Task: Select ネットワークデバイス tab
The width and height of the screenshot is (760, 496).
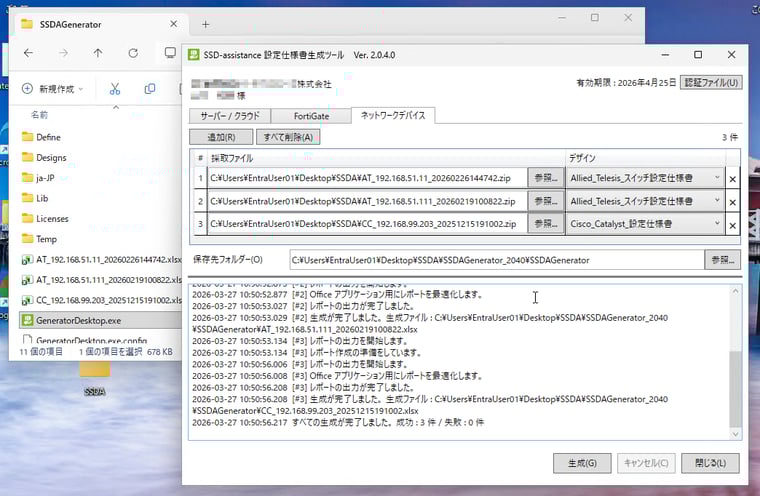Action: click(x=393, y=115)
